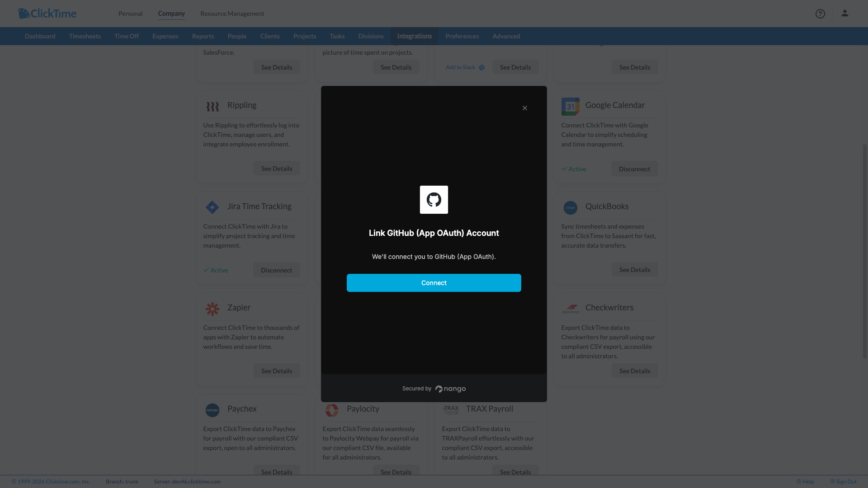Close the GitHub link dialog
The image size is (868, 488).
click(525, 108)
